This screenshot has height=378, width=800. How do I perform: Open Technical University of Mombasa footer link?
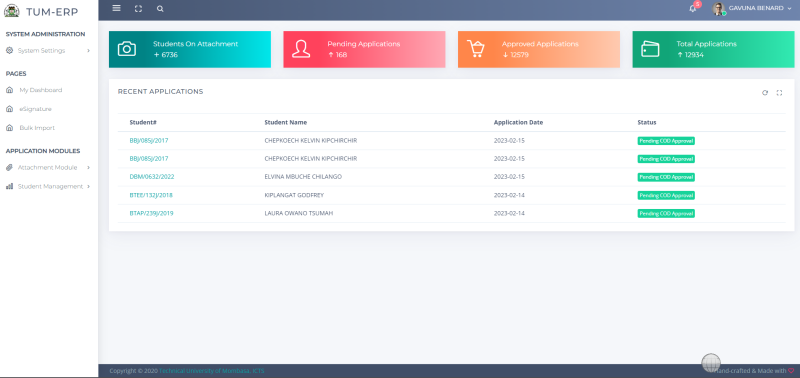pyautogui.click(x=212, y=371)
